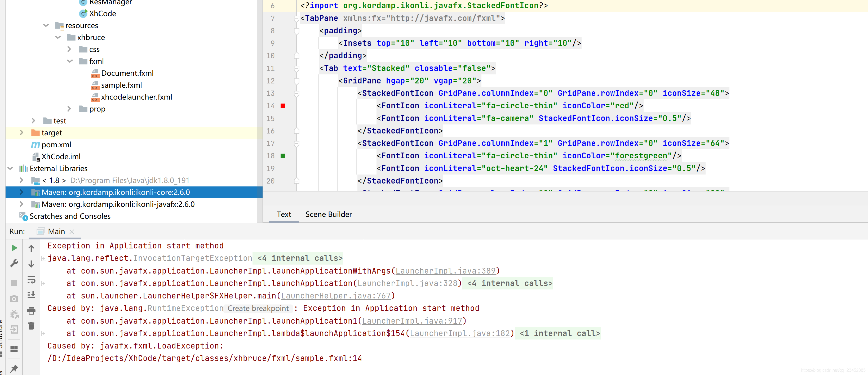Open run configuration wrench settings

(x=14, y=263)
